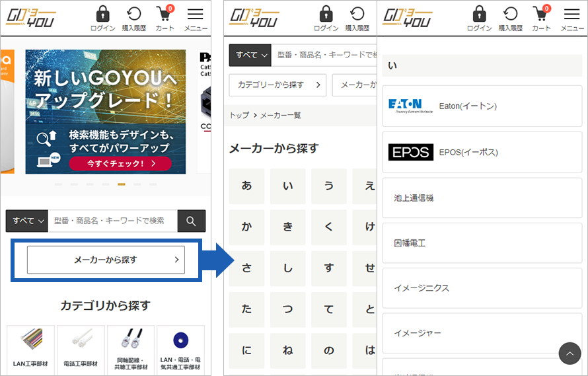The width and height of the screenshot is (588, 376).
Task: Click メーカー一覧 breadcrumb text
Action: (x=281, y=115)
